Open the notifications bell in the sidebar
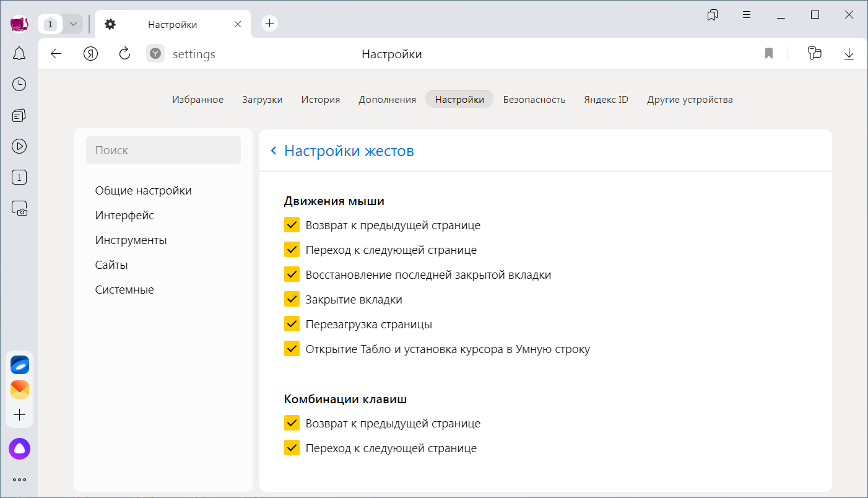868x498 pixels. click(19, 54)
